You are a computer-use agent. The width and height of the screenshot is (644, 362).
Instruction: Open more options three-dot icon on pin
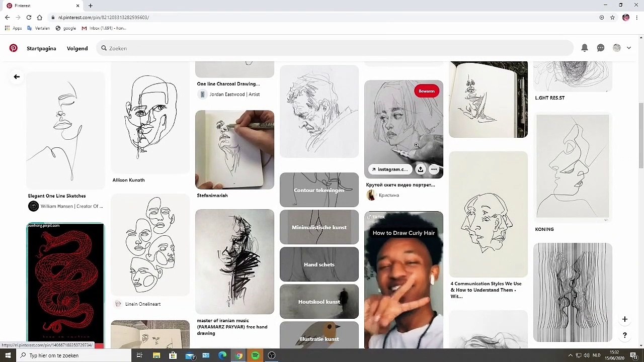tap(434, 169)
